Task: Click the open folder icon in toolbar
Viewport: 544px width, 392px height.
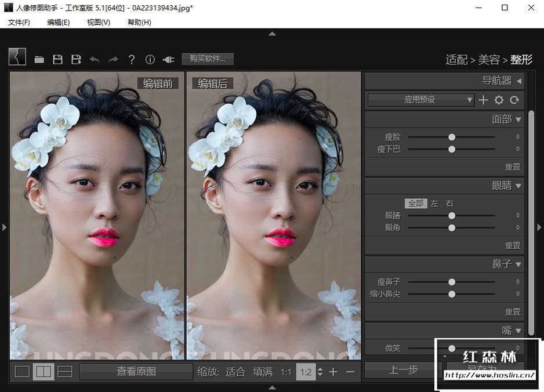Action: [39, 59]
